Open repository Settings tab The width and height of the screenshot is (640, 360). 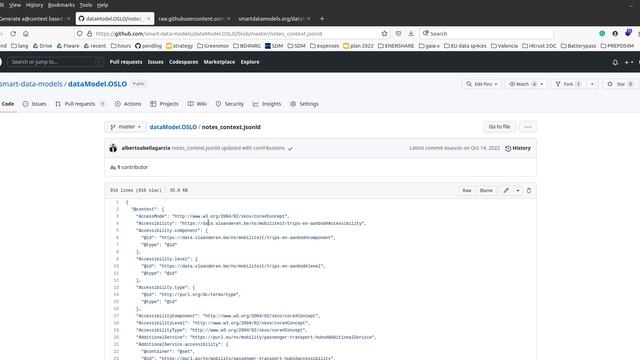tap(304, 104)
